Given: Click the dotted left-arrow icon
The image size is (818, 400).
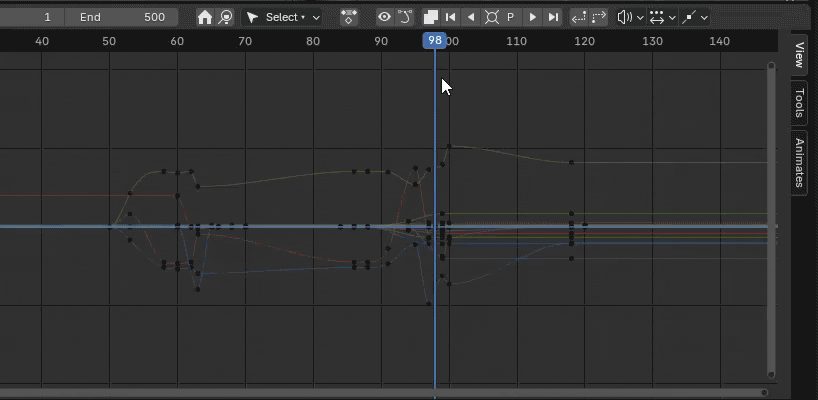Looking at the screenshot, I should click(x=579, y=17).
